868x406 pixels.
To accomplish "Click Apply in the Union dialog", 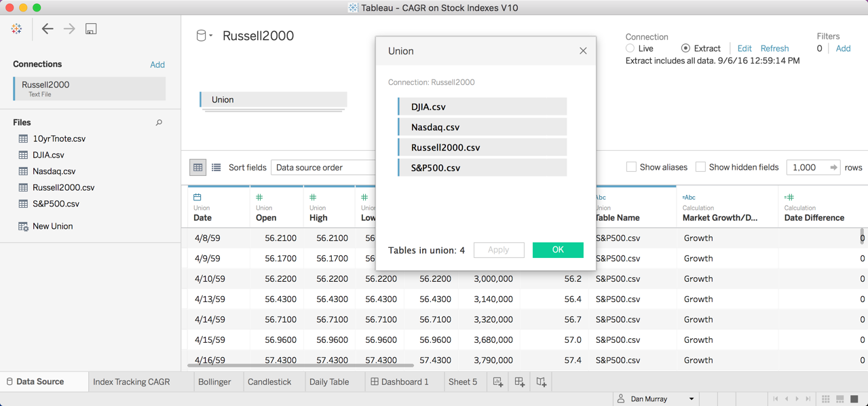I will [x=499, y=250].
